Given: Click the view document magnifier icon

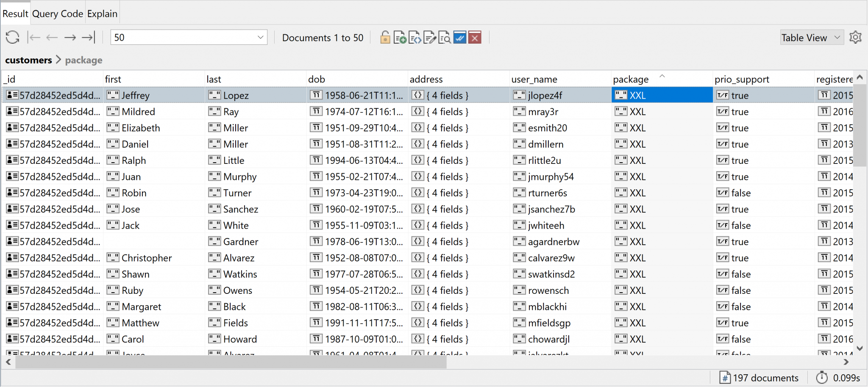Looking at the screenshot, I should 445,38.
